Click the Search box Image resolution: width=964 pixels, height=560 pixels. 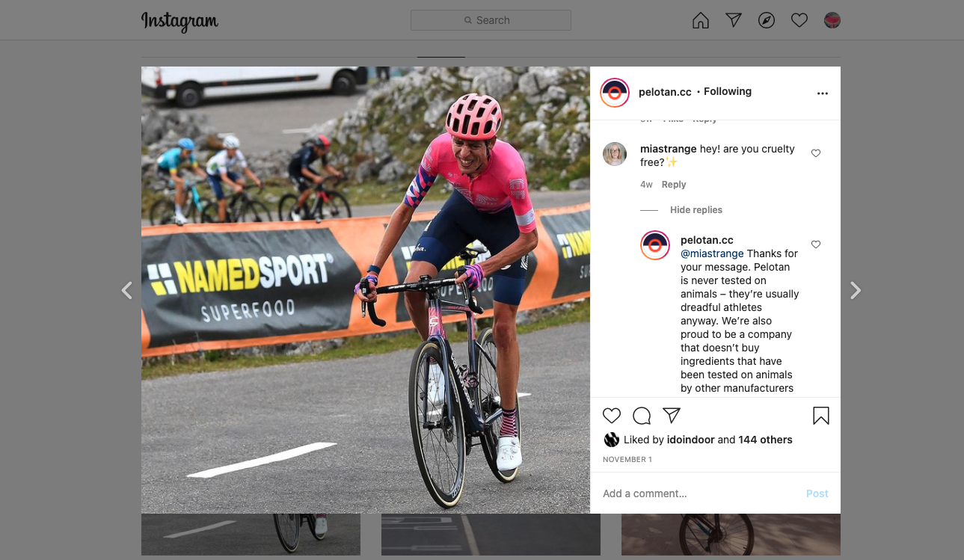[491, 20]
